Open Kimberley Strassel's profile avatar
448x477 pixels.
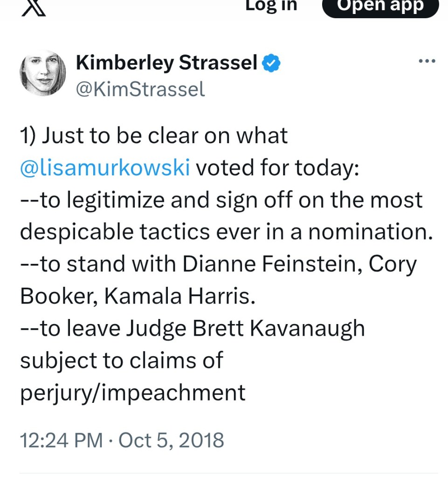coord(42,73)
